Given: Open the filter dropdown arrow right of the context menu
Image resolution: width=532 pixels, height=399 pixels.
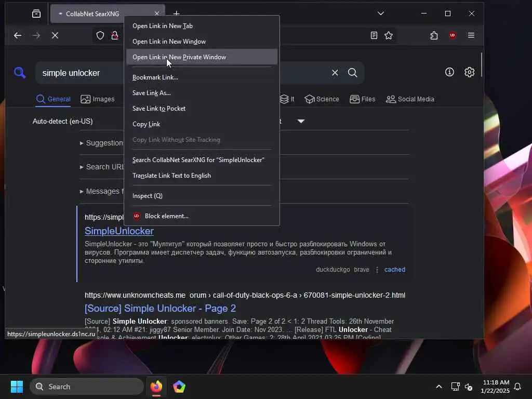Looking at the screenshot, I should pyautogui.click(x=301, y=121).
